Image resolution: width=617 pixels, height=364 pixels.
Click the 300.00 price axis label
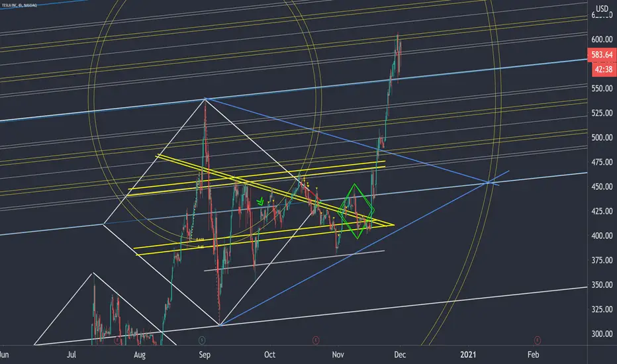pos(602,334)
